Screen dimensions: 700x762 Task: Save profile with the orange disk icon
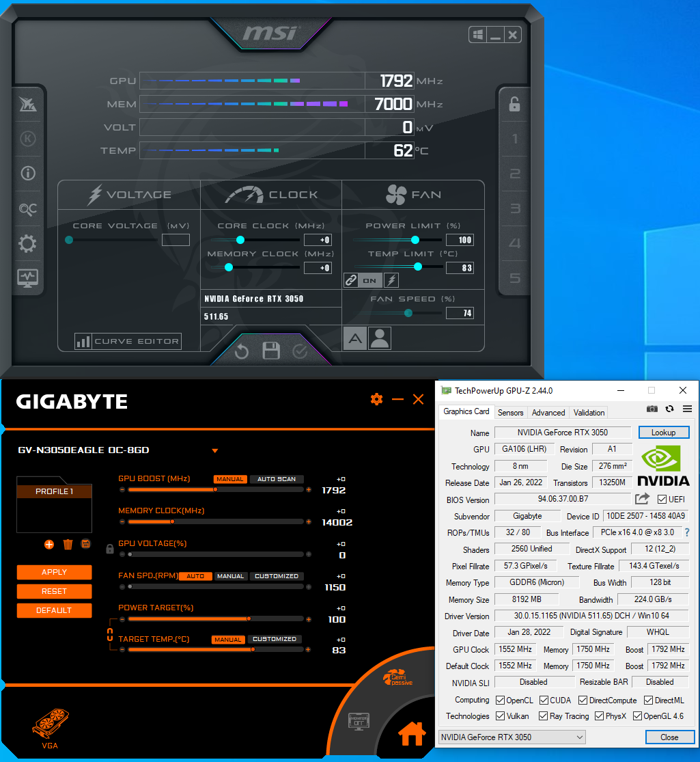pos(85,544)
